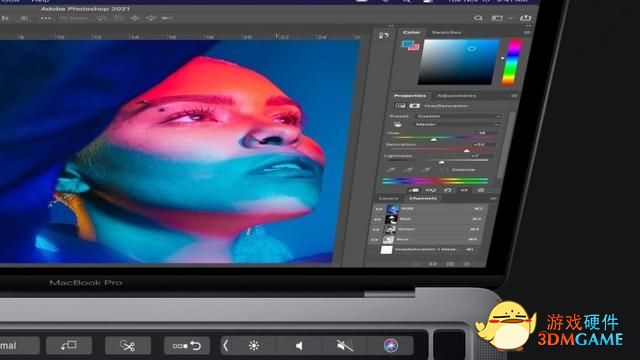The height and width of the screenshot is (360, 640).
Task: Pick a shade in the Color panel's color field
Action: click(x=458, y=62)
